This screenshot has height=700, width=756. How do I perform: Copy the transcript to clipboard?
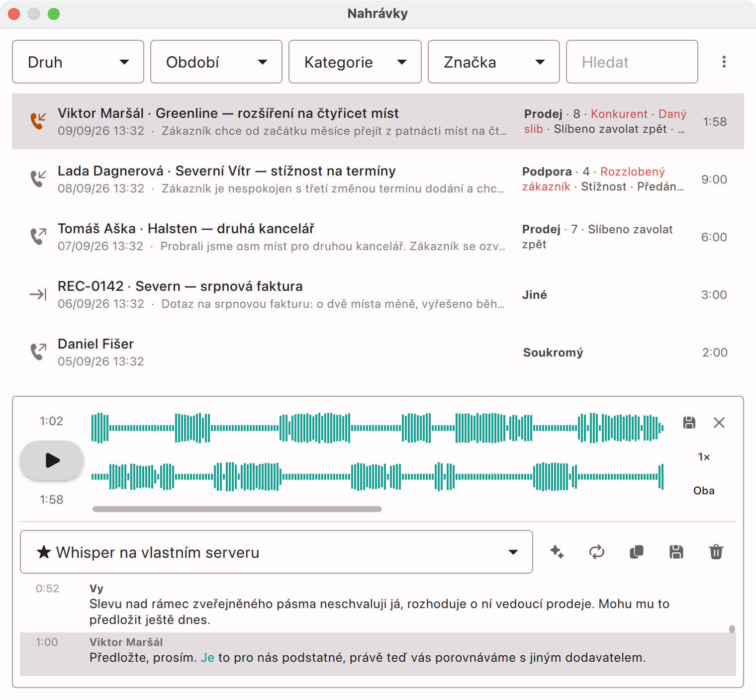637,552
